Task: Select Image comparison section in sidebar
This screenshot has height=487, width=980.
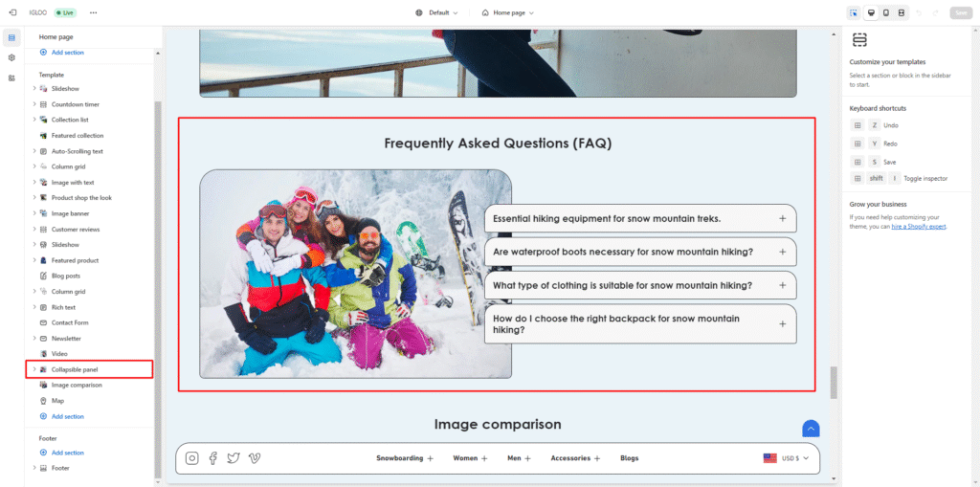Action: click(x=77, y=385)
